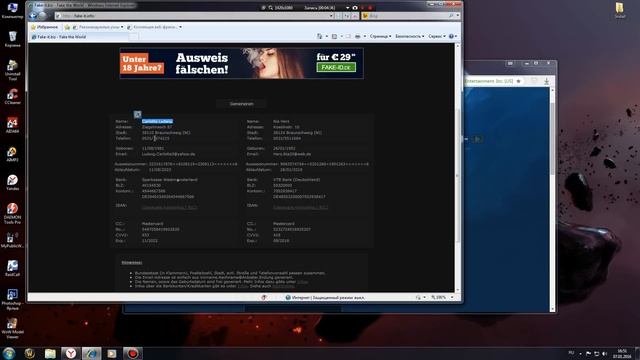Click the print icon in IE command bar
The height and width of the screenshot is (360, 640).
[358, 36]
